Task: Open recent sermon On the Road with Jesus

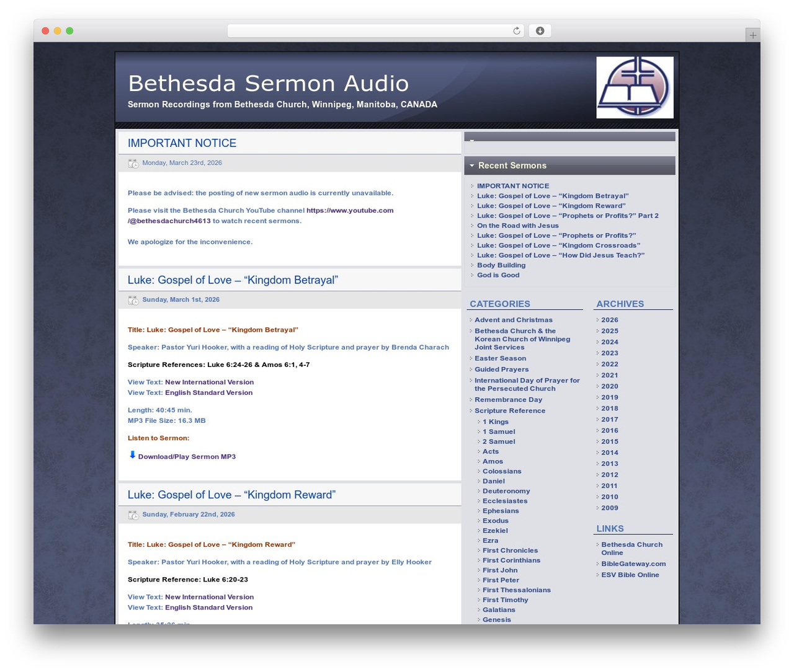Action: (x=518, y=226)
